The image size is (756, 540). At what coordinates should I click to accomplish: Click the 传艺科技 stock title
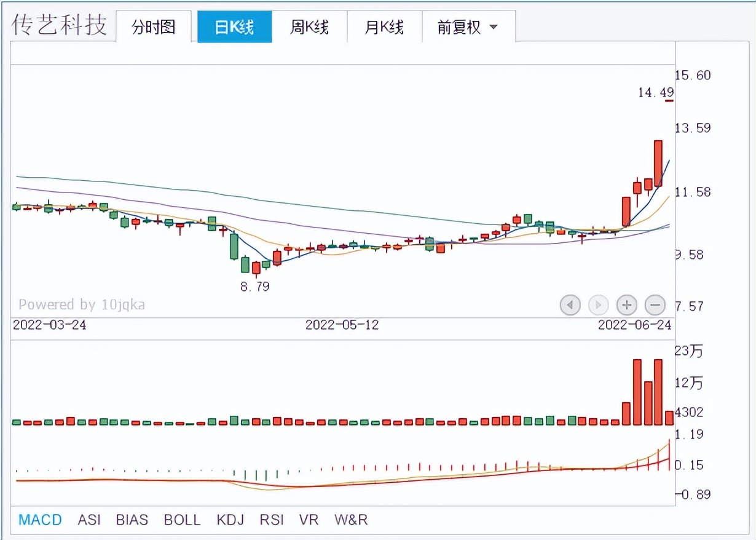click(59, 25)
